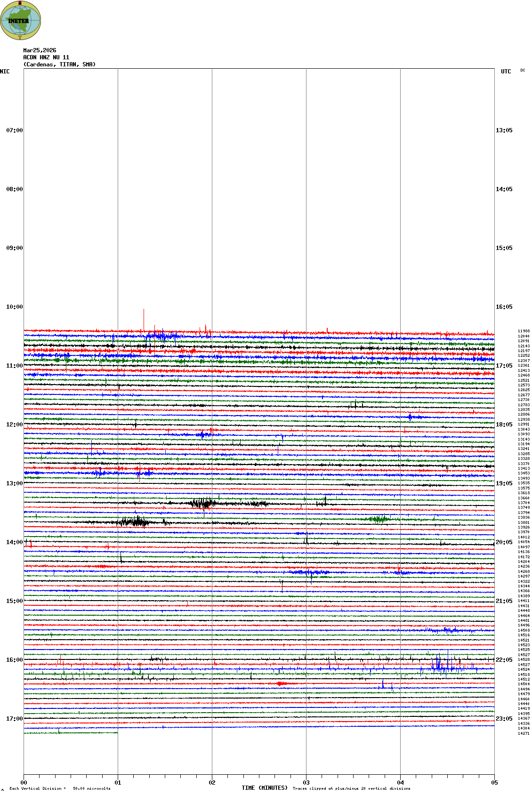Select the 11:00 local time label

[14, 366]
